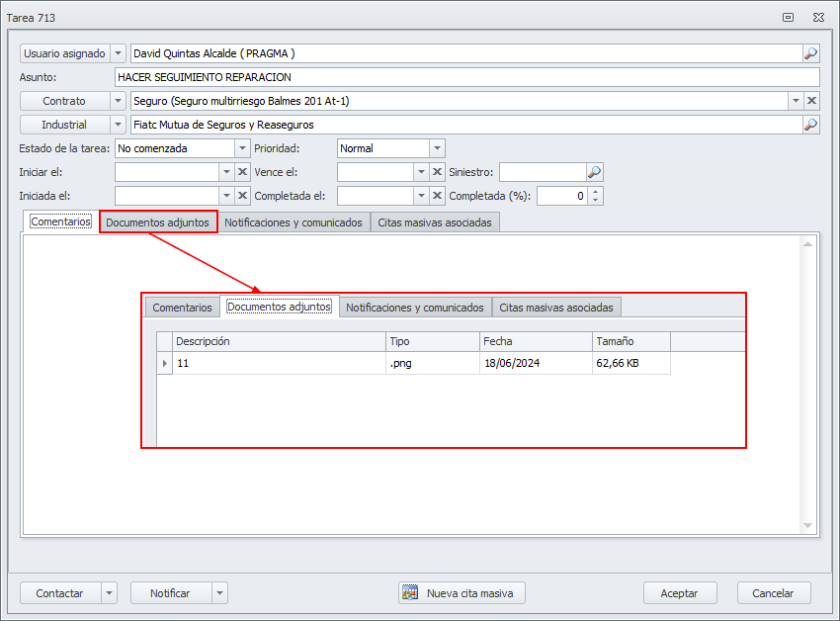Viewport: 840px width, 621px height.
Task: Click the Usuario asignado button
Action: pyautogui.click(x=65, y=53)
